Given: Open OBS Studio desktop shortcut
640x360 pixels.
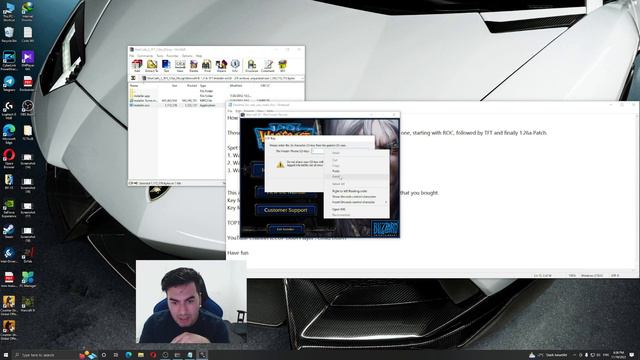Looking at the screenshot, I should click(x=27, y=108).
